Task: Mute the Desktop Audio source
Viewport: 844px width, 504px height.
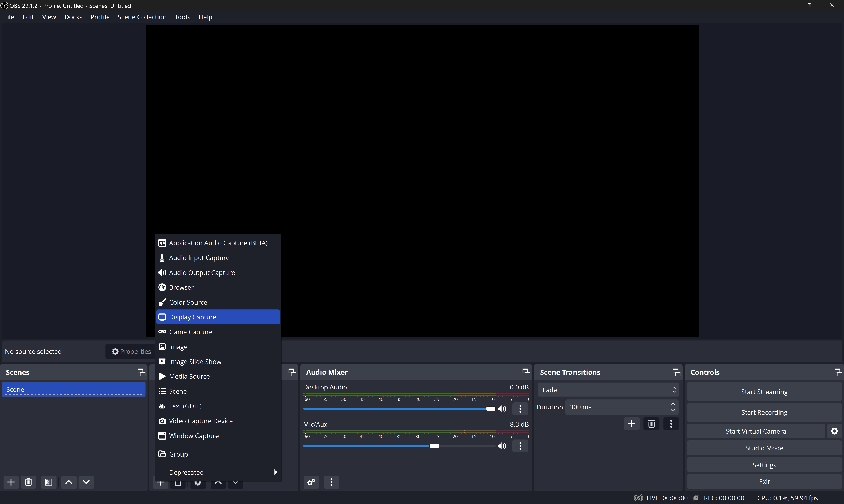Action: click(502, 409)
